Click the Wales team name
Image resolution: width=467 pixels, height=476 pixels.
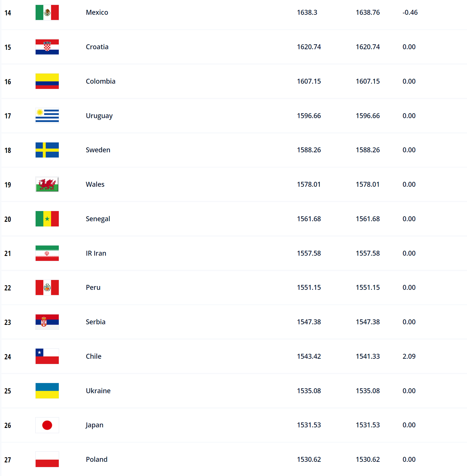(x=95, y=184)
